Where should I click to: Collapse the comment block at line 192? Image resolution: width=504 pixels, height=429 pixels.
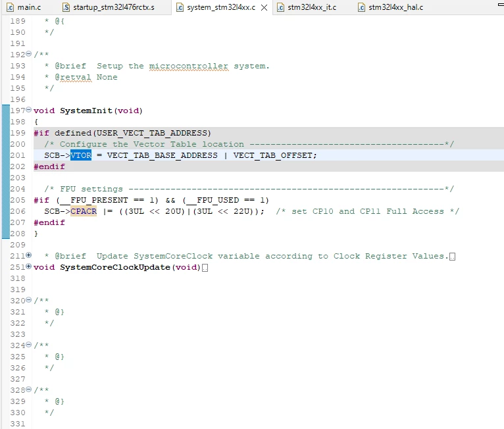(x=28, y=54)
